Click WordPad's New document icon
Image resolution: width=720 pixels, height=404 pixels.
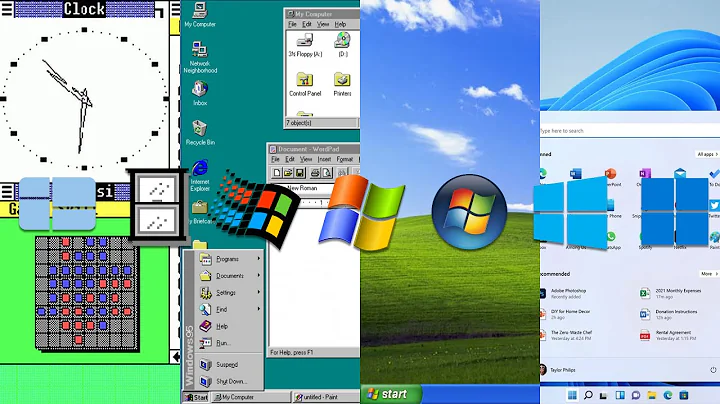click(x=276, y=173)
